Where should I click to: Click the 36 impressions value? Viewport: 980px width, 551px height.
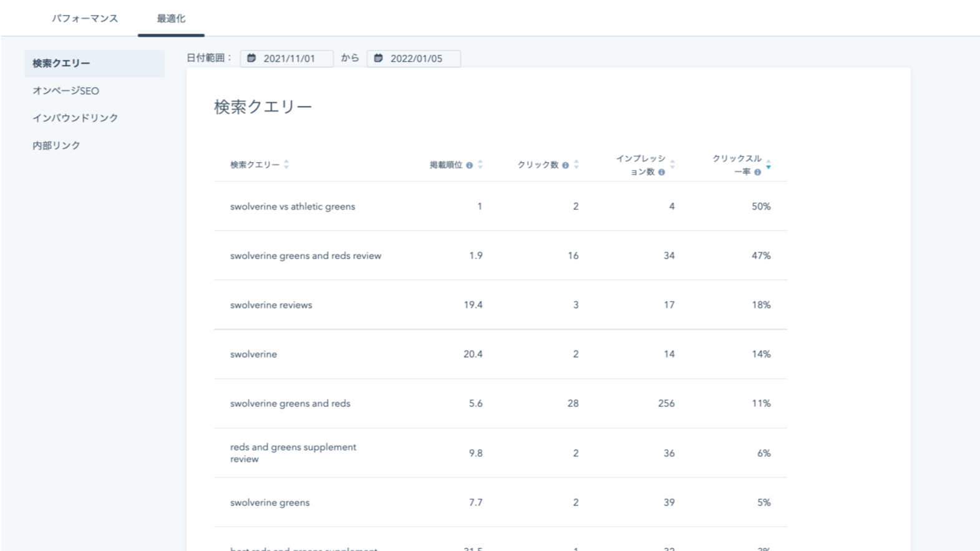669,453
